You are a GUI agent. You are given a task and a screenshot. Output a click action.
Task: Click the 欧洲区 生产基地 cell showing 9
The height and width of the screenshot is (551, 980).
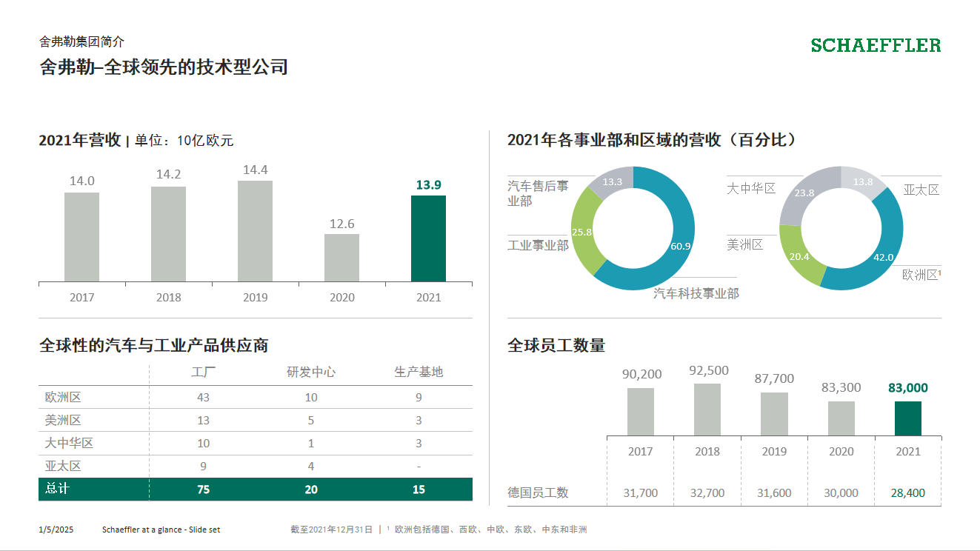(x=419, y=398)
